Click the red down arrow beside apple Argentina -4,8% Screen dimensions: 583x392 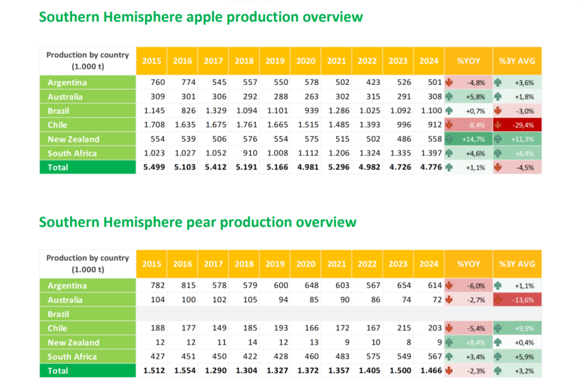(x=449, y=82)
